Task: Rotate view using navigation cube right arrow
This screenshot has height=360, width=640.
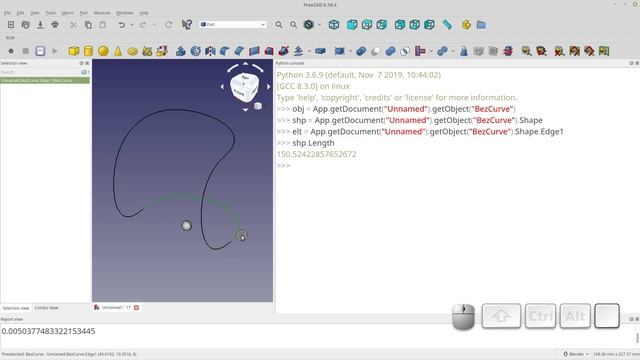Action: click(x=268, y=87)
